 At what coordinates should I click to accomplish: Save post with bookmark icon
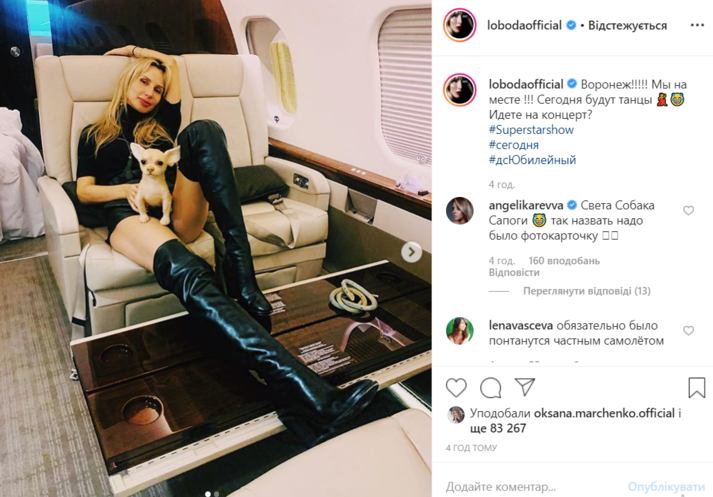coord(696,388)
